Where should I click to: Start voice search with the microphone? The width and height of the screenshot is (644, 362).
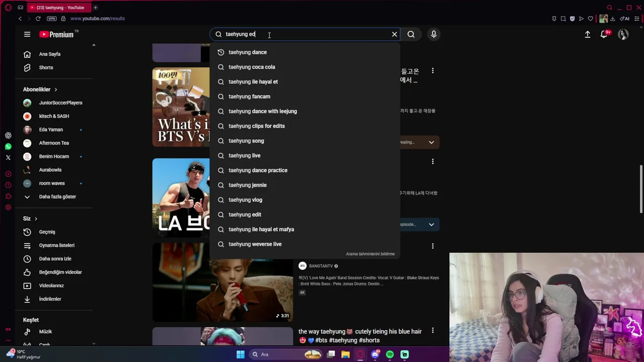click(434, 34)
